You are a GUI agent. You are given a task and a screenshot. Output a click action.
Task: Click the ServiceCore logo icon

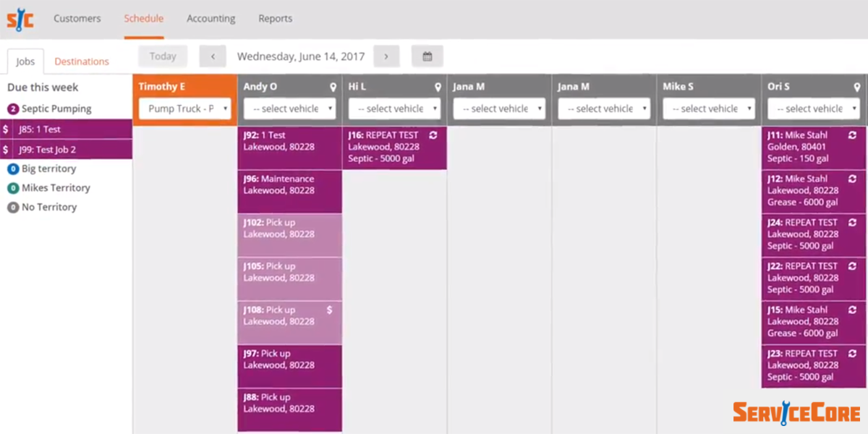pyautogui.click(x=20, y=19)
